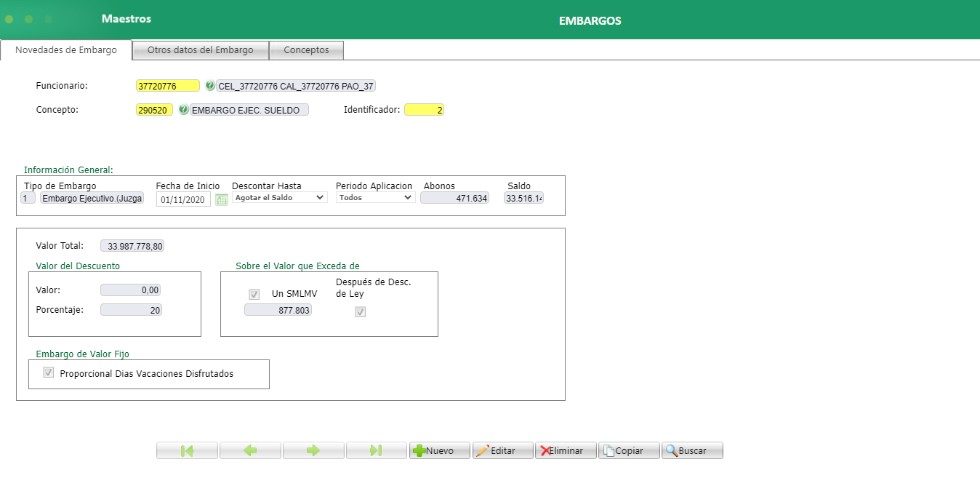Jump to the last record navigation arrow
Image resolution: width=980 pixels, height=478 pixels.
pos(376,450)
